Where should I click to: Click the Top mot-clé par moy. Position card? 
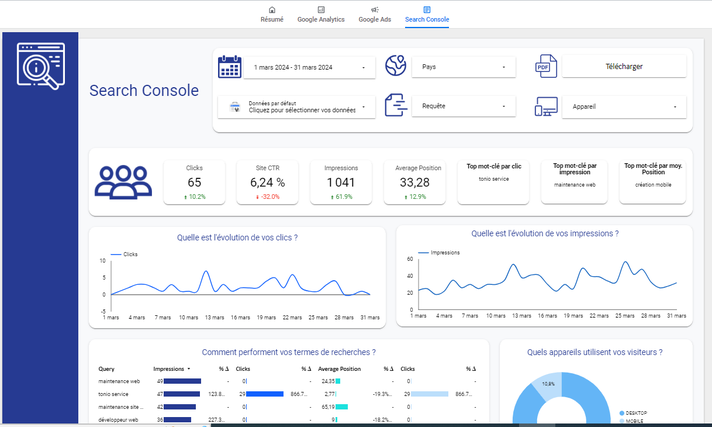(653, 182)
